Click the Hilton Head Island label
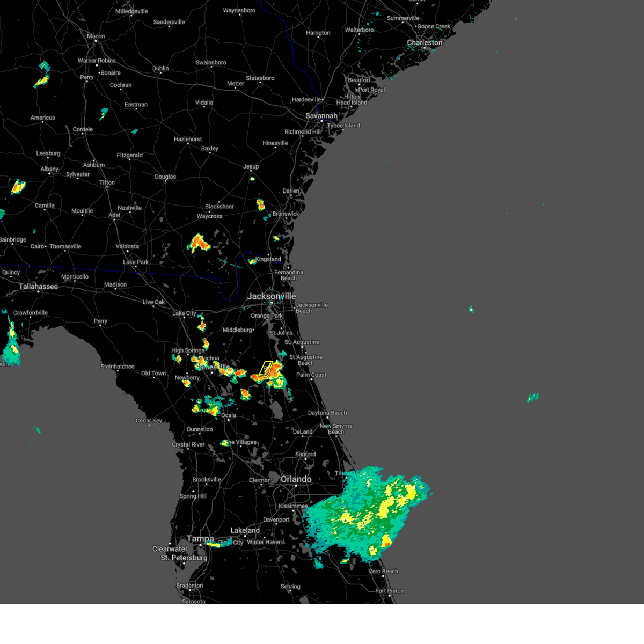Viewport: 644px width, 644px height. pos(352,99)
